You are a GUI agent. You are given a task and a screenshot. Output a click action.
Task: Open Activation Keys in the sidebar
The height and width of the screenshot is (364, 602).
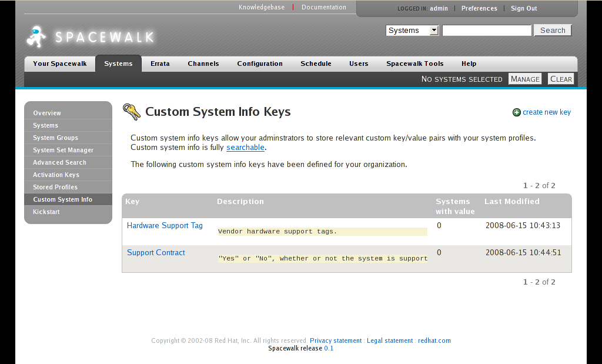pos(68,174)
